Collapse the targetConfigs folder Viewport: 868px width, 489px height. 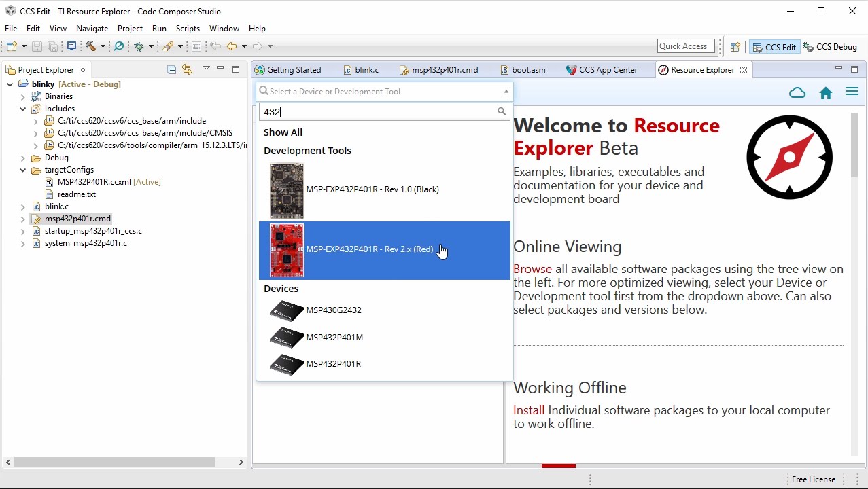point(23,170)
